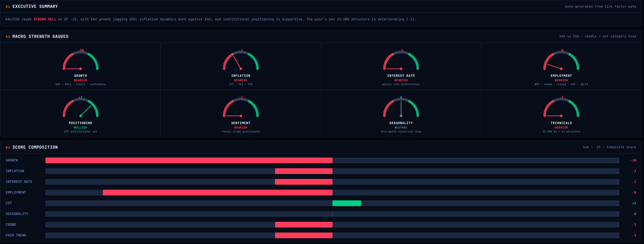This screenshot has height=244, width=644.
Task: Click the 'GROWTH' row label in Score Composition
Action: pyautogui.click(x=12, y=160)
